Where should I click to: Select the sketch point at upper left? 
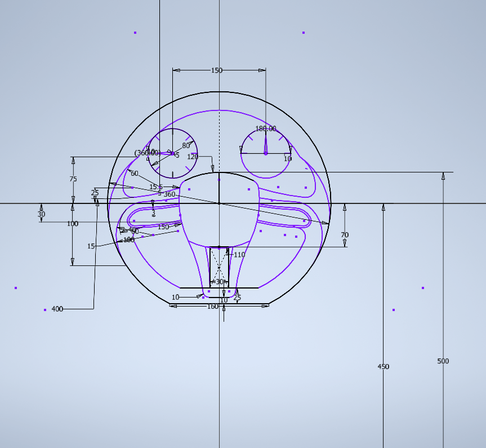tap(135, 33)
